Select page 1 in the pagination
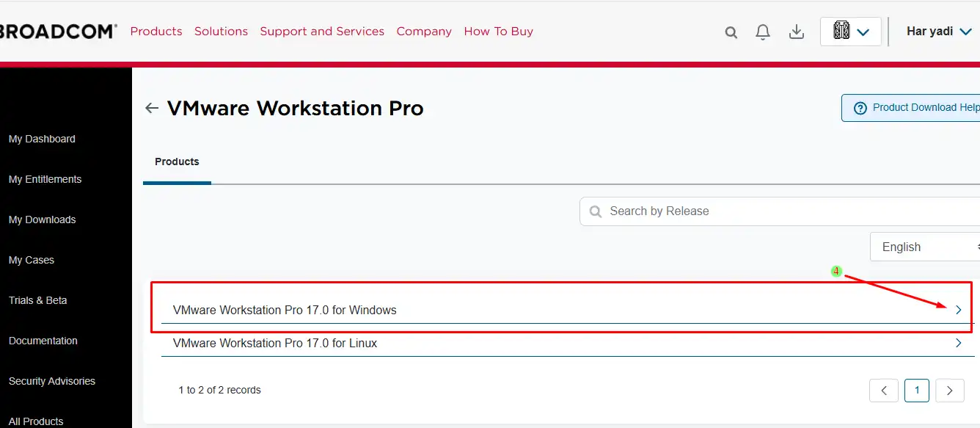 point(917,391)
